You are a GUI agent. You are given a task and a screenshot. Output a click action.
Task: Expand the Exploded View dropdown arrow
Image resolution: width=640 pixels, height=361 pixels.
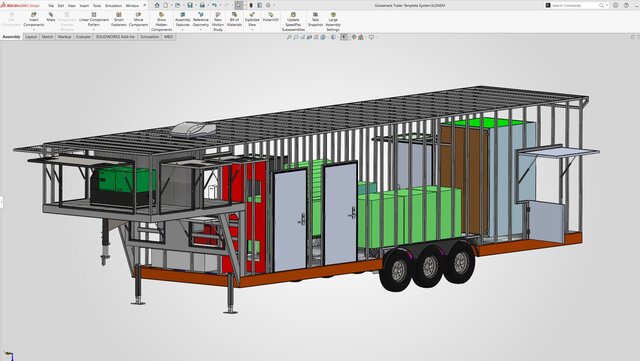point(252,30)
